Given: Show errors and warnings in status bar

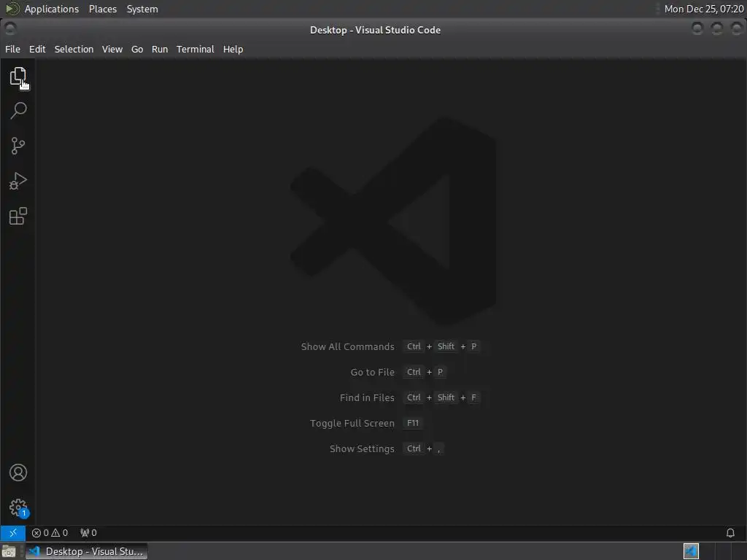Looking at the screenshot, I should (50, 532).
